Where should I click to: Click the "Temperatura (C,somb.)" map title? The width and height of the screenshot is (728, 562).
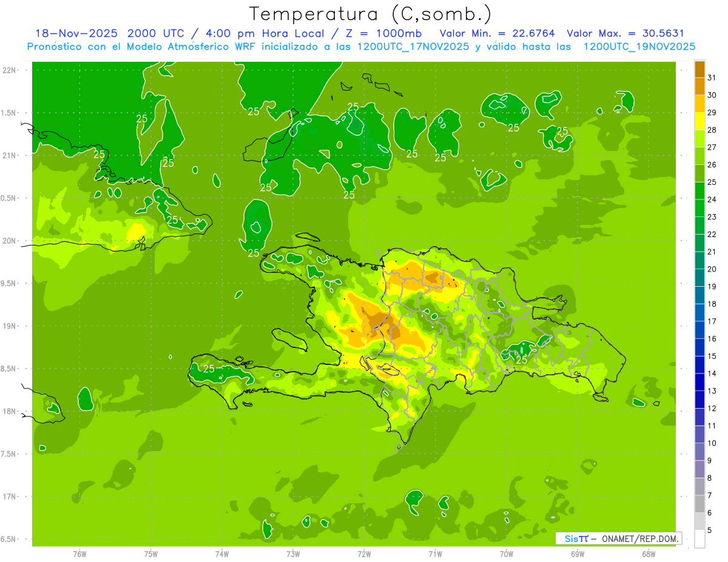[x=371, y=15]
